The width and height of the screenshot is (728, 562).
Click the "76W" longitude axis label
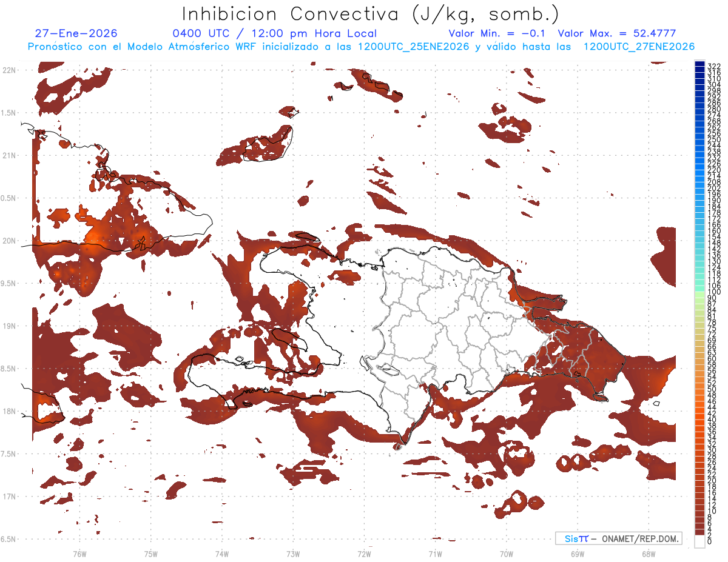79,554
